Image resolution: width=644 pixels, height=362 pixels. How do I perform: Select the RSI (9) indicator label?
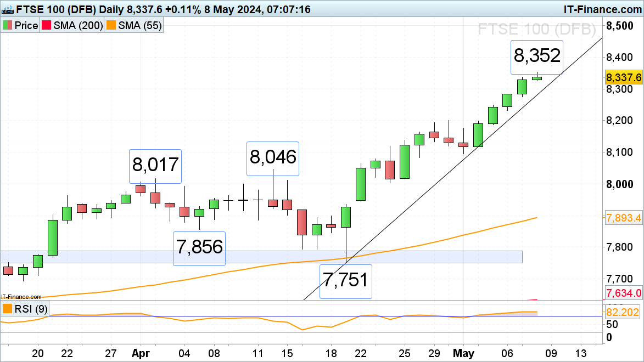pyautogui.click(x=31, y=309)
